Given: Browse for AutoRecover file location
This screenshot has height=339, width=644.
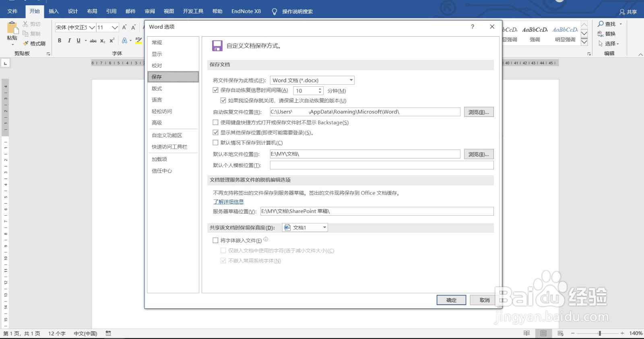Looking at the screenshot, I should pos(479,112).
